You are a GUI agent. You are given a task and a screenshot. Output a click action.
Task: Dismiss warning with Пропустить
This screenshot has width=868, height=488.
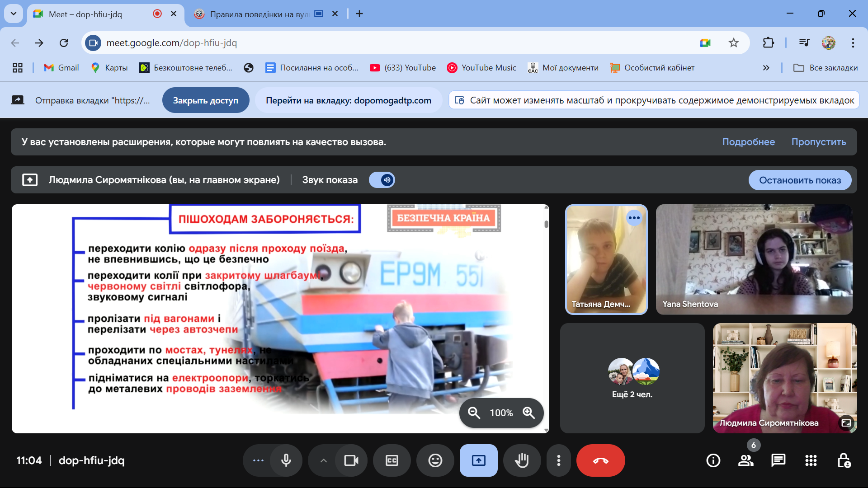818,142
